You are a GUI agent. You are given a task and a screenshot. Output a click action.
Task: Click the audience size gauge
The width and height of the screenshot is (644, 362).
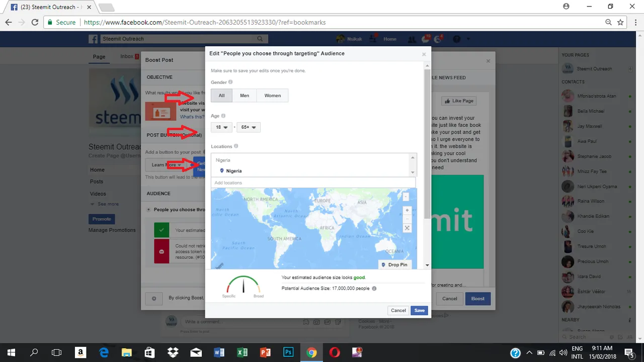(244, 286)
